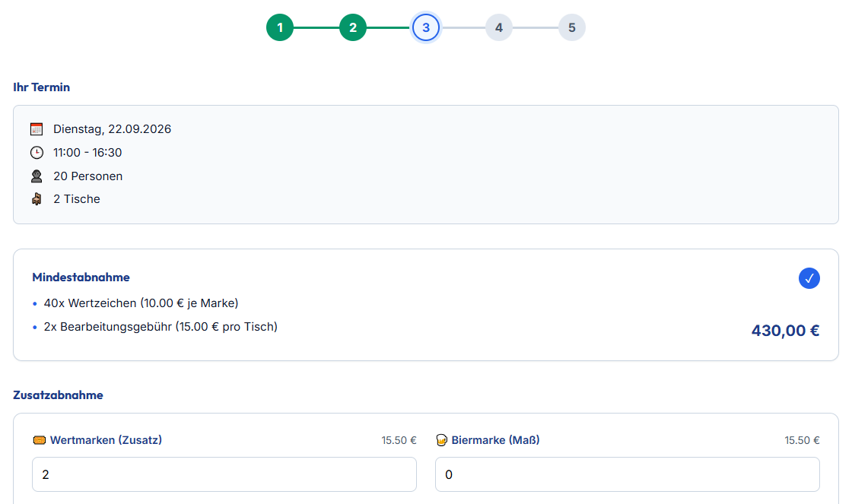Viewport: 852px width, 504px height.
Task: Click the 40x Wertzeichen list item
Action: (x=141, y=303)
